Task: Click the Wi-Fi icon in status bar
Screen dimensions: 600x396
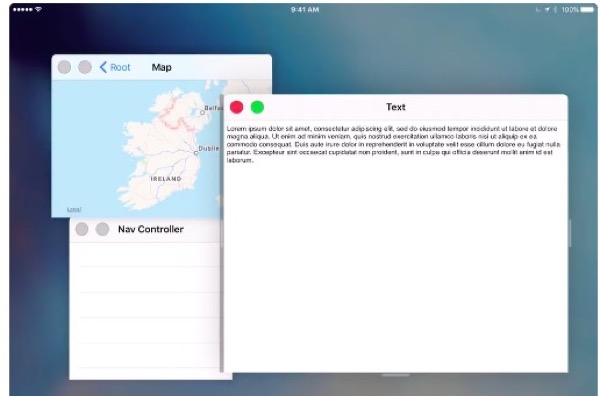Action: [x=38, y=9]
